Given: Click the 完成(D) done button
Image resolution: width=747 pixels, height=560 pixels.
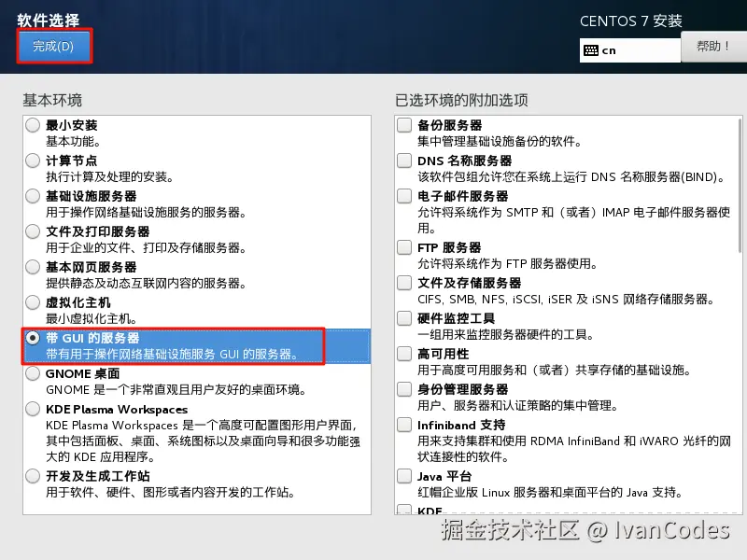Looking at the screenshot, I should pos(54,46).
